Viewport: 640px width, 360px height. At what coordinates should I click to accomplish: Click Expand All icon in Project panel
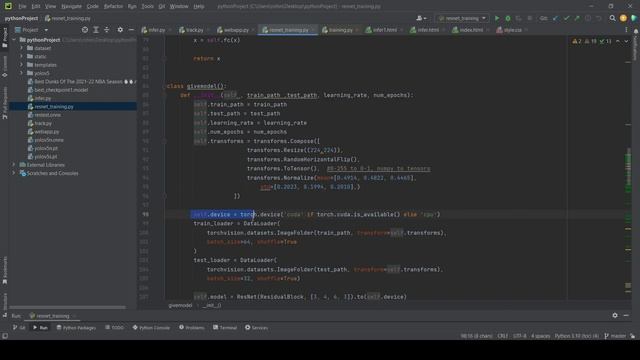[96, 30]
